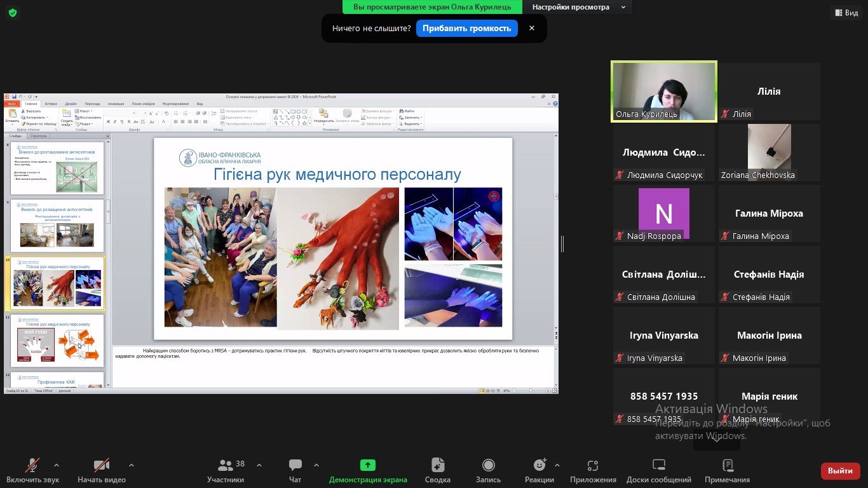This screenshot has height=488, width=868.
Task: Open the Summary (Сводка) icon
Action: [x=437, y=465]
